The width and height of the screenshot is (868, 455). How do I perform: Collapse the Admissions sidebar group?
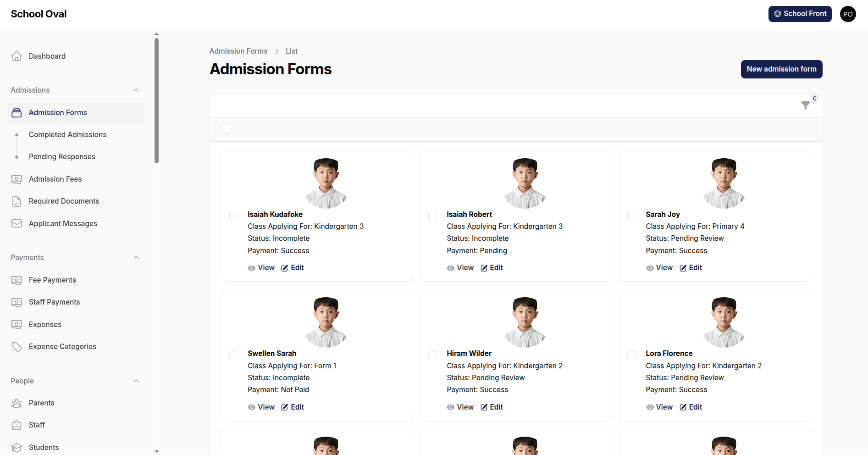tap(136, 90)
